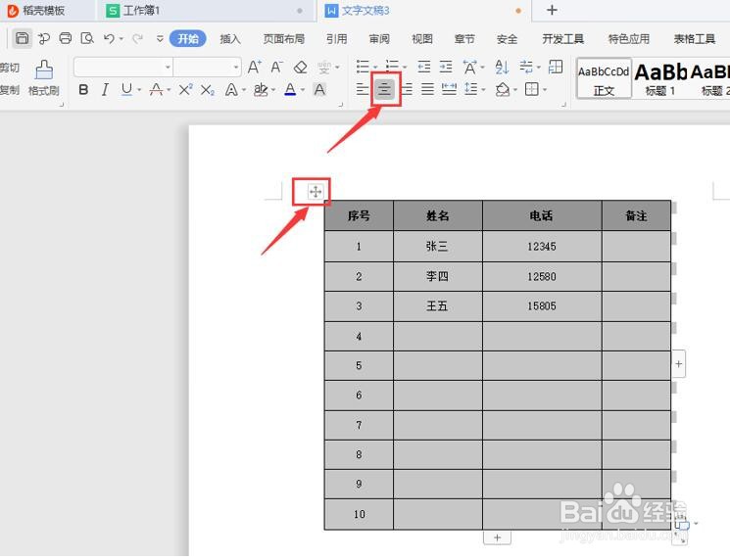Toggle Underline formatting

(126, 89)
